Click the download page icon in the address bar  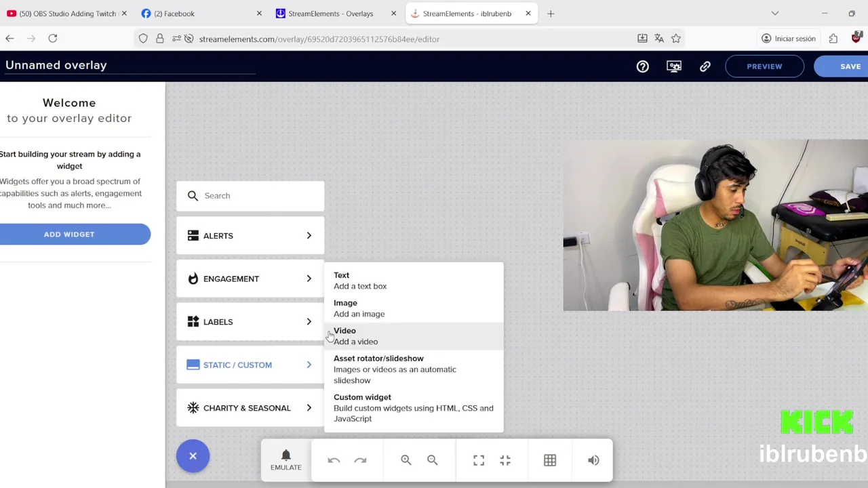point(642,39)
